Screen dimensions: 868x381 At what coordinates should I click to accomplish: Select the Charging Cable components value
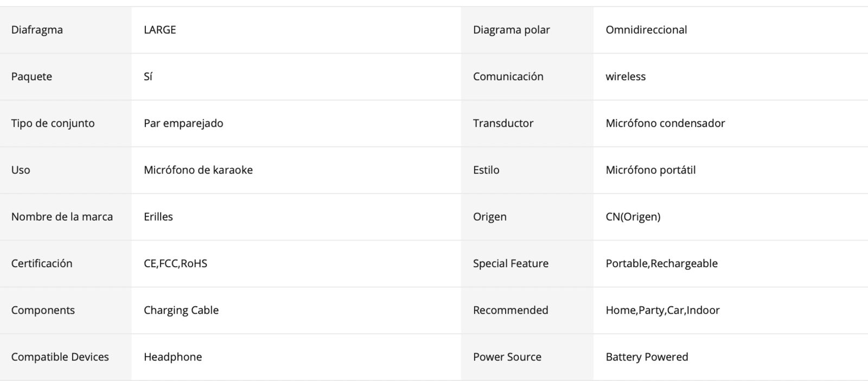(x=181, y=310)
